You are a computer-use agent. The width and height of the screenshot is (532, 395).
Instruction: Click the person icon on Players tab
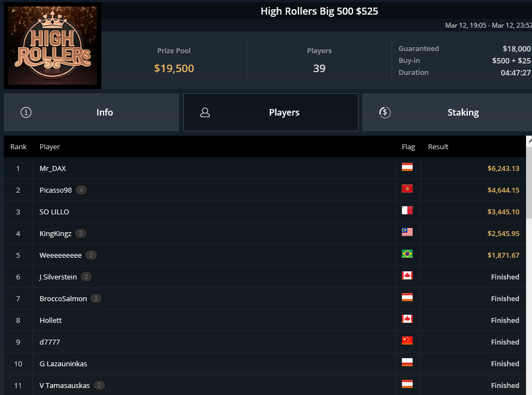click(205, 112)
